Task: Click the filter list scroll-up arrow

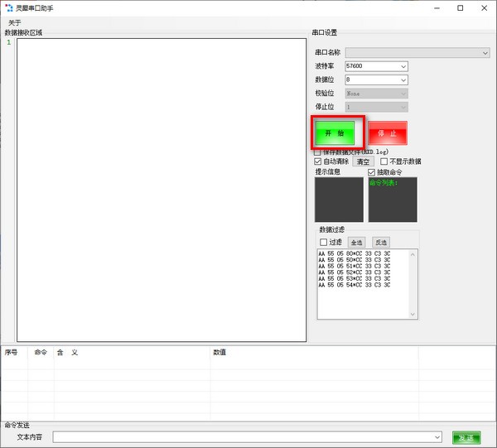Action: click(413, 254)
